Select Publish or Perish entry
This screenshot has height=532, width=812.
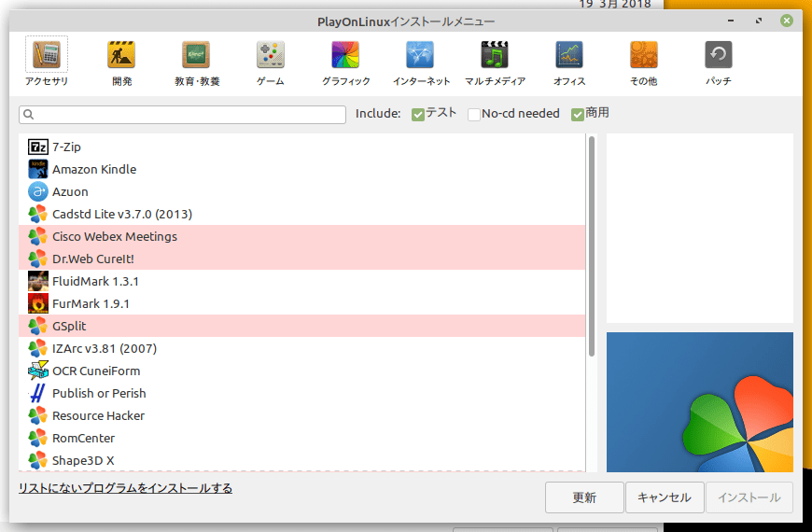pos(301,393)
